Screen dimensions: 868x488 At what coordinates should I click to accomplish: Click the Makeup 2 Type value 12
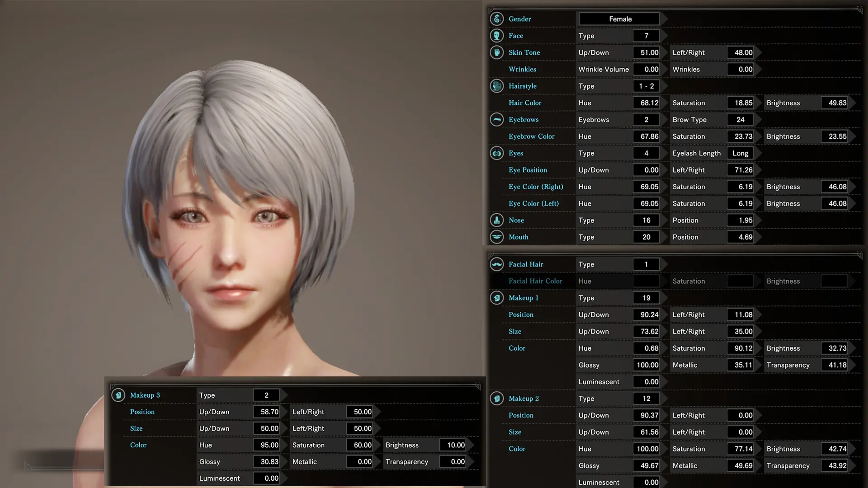coord(646,399)
